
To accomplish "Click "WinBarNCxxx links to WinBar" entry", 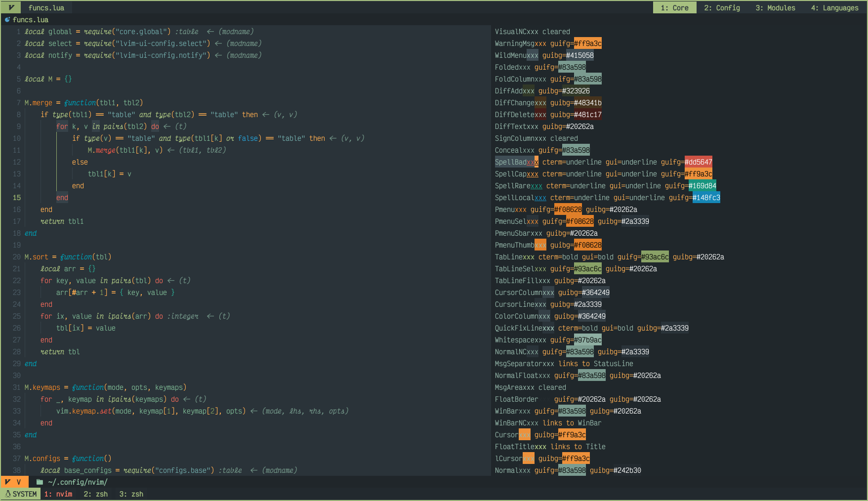I will tap(548, 423).
